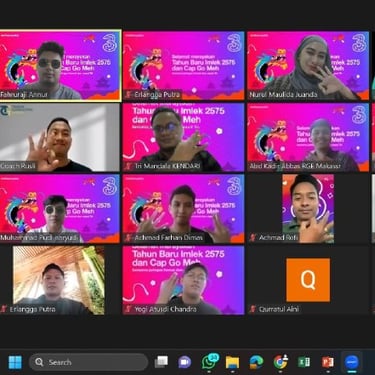Click the 'Fahruraji Annur' name label
This screenshot has width=375, height=375.
pyautogui.click(x=24, y=95)
